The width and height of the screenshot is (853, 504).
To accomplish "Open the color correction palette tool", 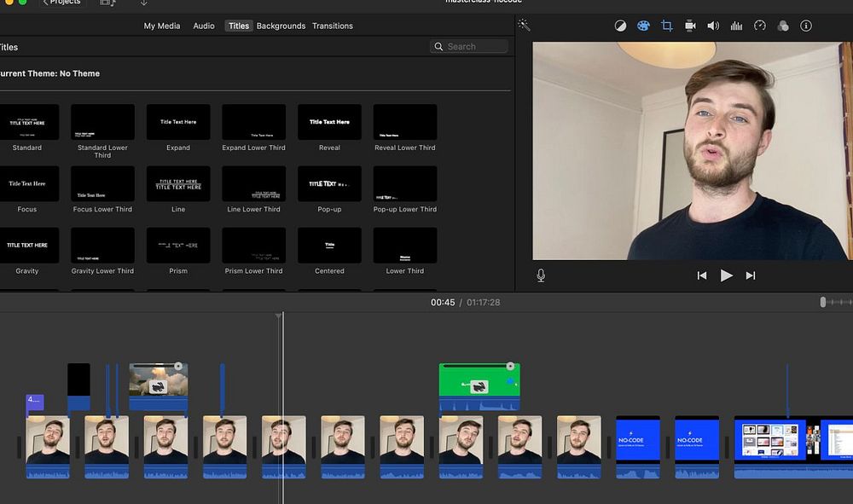I will click(x=643, y=26).
